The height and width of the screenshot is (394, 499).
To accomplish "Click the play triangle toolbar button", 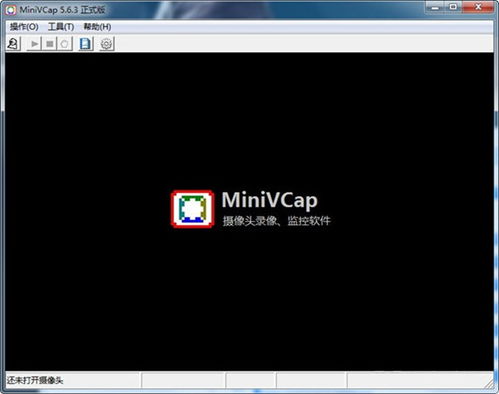I will pos(34,44).
